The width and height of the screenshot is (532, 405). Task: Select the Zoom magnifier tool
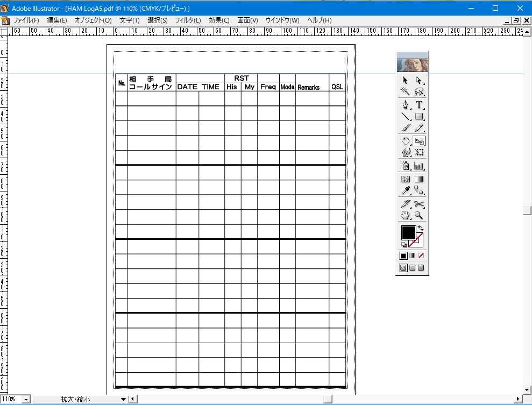(x=419, y=215)
